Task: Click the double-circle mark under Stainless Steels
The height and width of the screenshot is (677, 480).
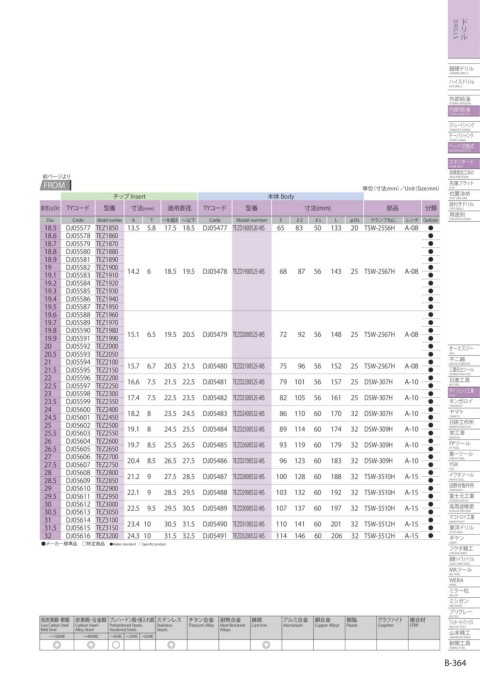Action: pyautogui.click(x=171, y=645)
